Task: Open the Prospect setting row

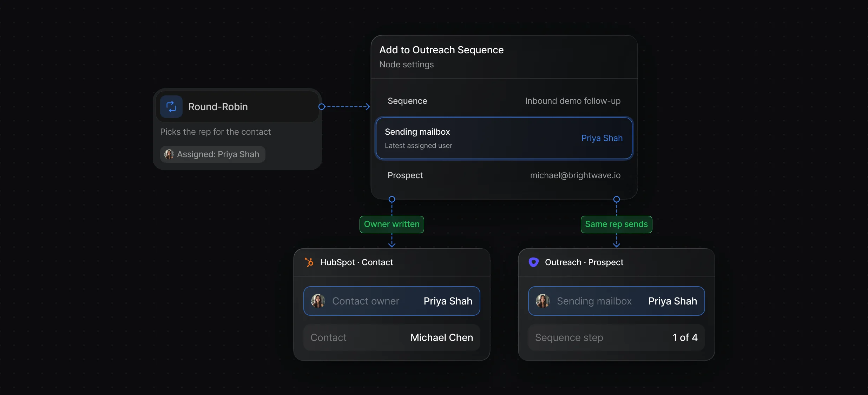Action: tap(504, 175)
